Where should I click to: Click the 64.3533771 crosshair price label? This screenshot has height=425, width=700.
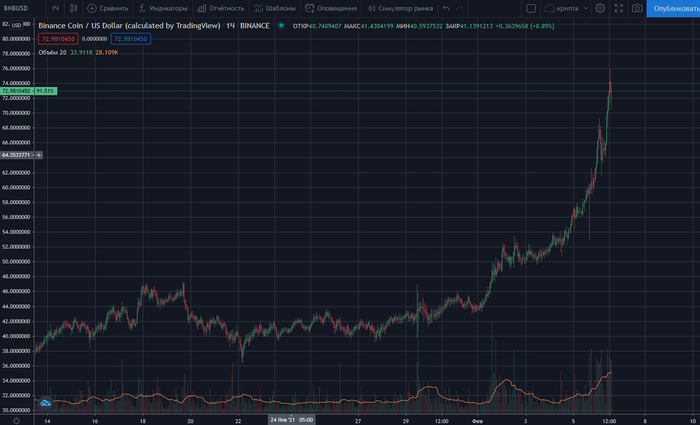click(16, 155)
